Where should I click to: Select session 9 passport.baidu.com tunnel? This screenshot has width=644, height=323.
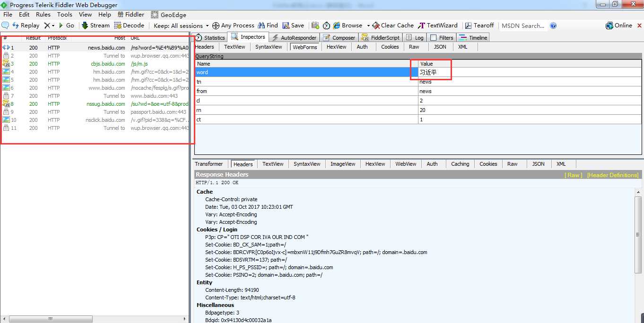pos(95,112)
